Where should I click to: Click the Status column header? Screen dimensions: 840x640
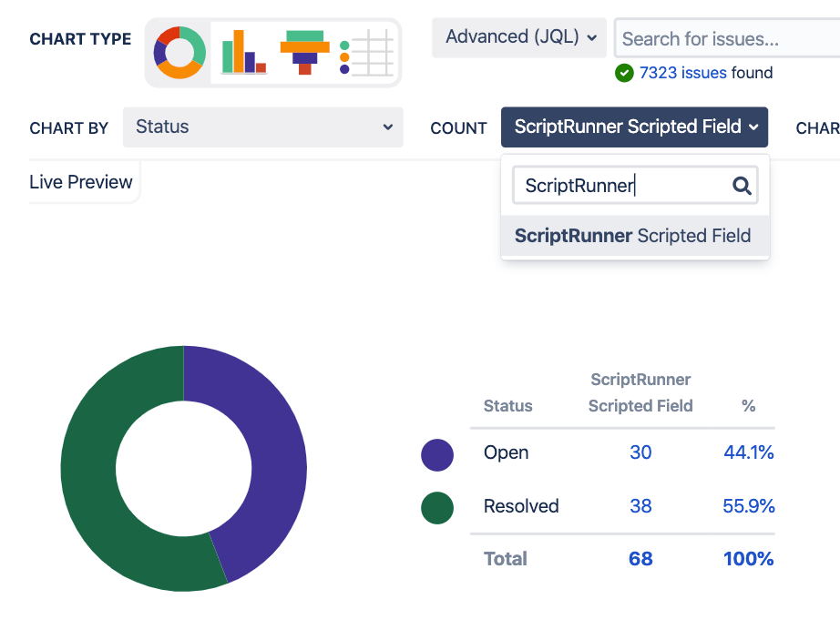pyautogui.click(x=507, y=406)
